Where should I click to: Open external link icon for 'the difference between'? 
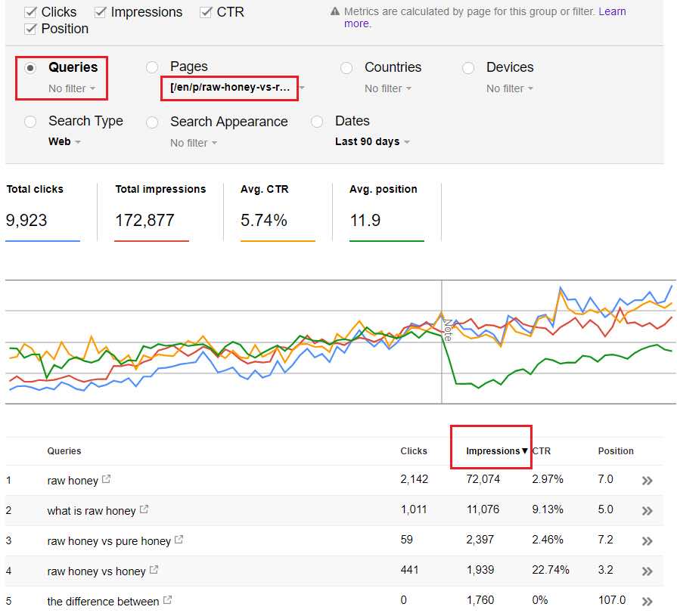pyautogui.click(x=168, y=601)
